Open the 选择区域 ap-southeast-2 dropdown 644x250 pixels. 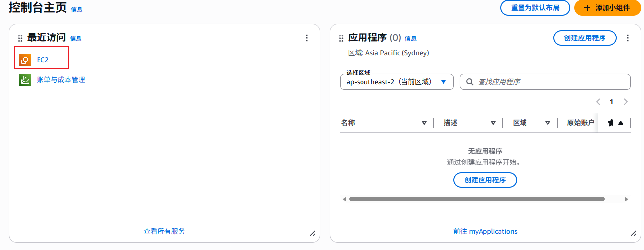(x=397, y=82)
